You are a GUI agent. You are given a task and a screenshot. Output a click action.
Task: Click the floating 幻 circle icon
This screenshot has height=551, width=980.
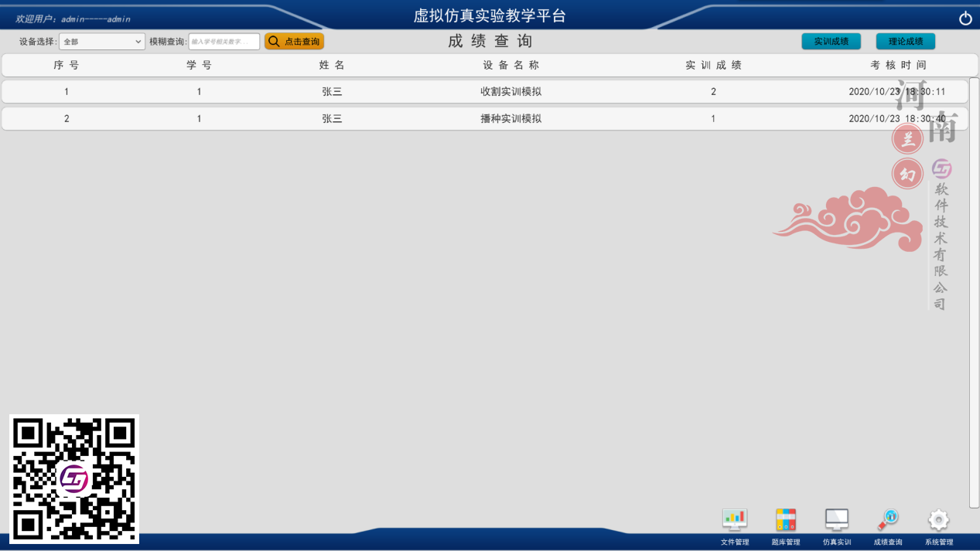(907, 173)
